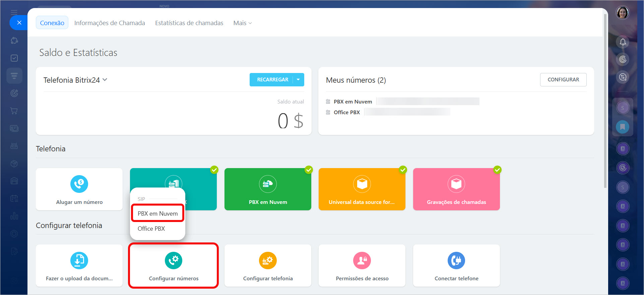The height and width of the screenshot is (295, 644).
Task: Click the page vertical scrollbar
Action: point(605,100)
